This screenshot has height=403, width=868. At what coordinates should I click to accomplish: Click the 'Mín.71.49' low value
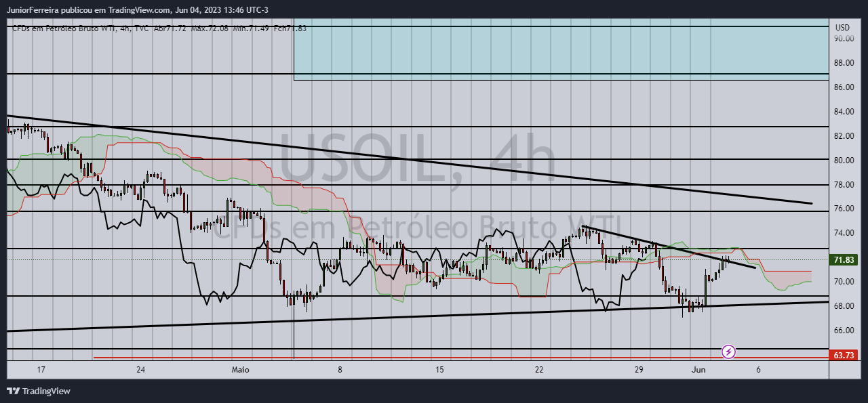[x=251, y=28]
